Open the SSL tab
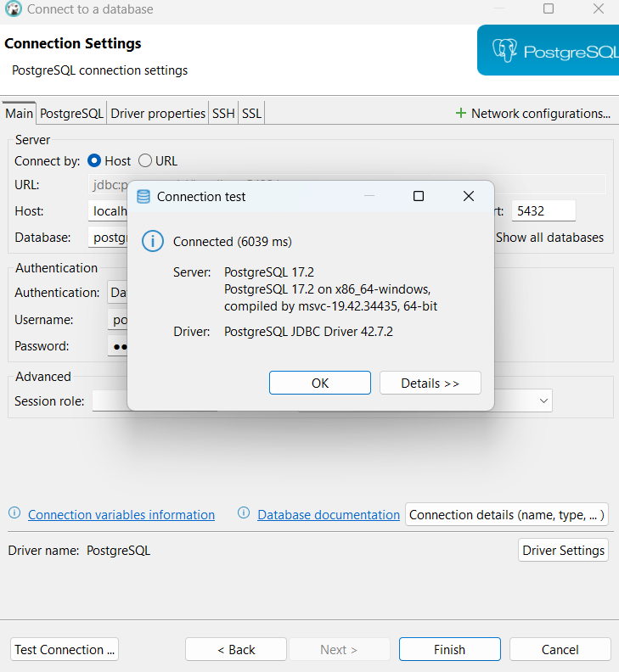The height and width of the screenshot is (672, 619). (251, 113)
